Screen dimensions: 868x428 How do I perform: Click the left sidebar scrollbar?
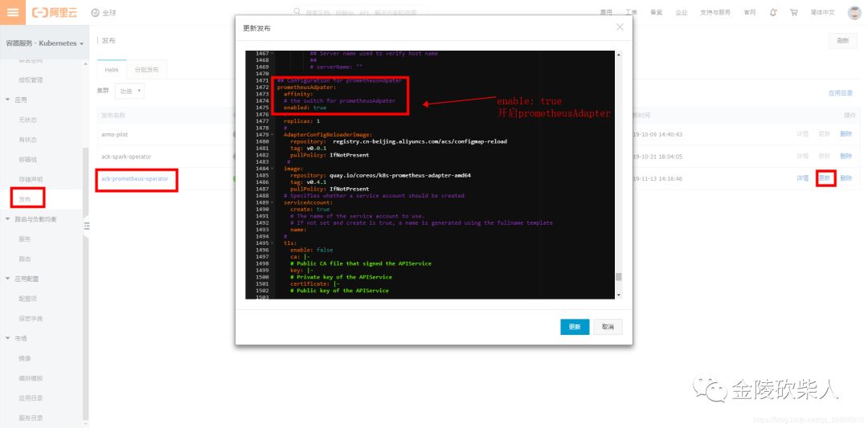pos(85,282)
